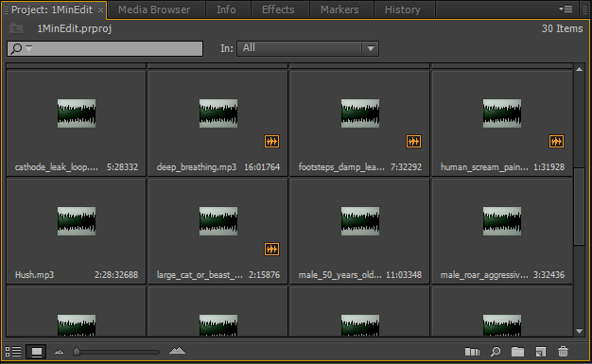592x364 pixels.
Task: Click Automate to Sequence icon
Action: click(472, 352)
